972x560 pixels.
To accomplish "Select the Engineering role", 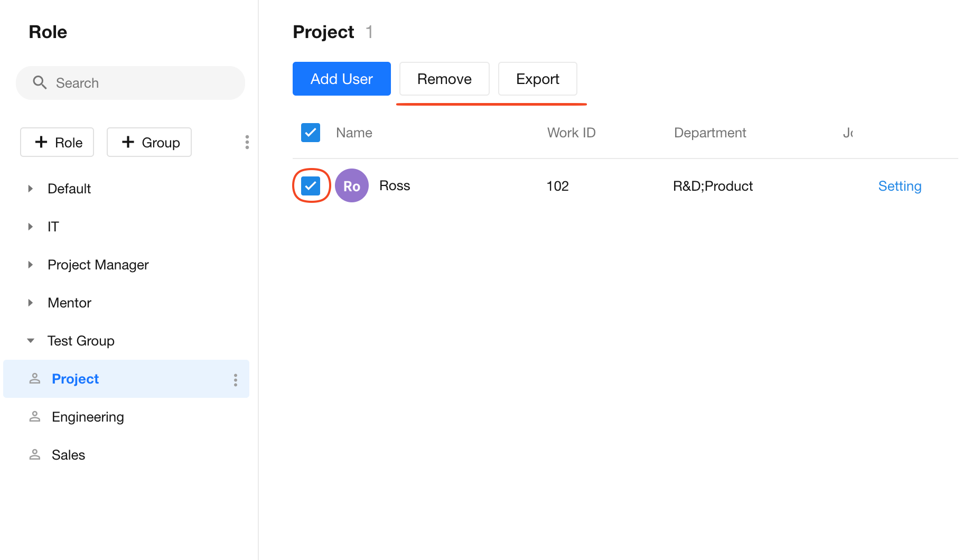I will pos(88,417).
